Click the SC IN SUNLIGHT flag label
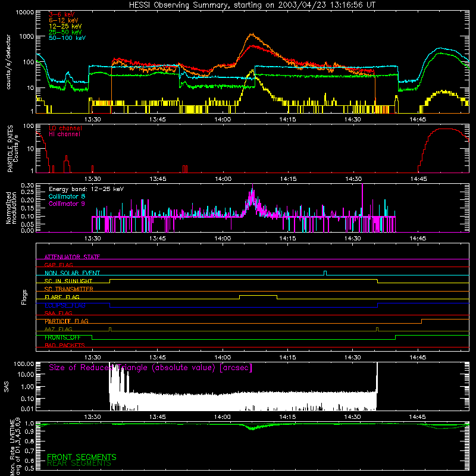Screen dimensions: 476x476 pos(68,281)
